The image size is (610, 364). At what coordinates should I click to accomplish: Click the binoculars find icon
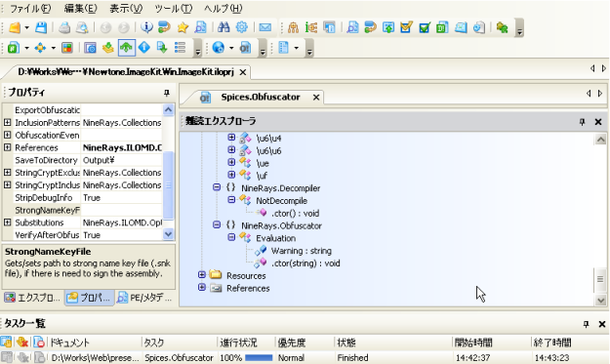pos(224,27)
